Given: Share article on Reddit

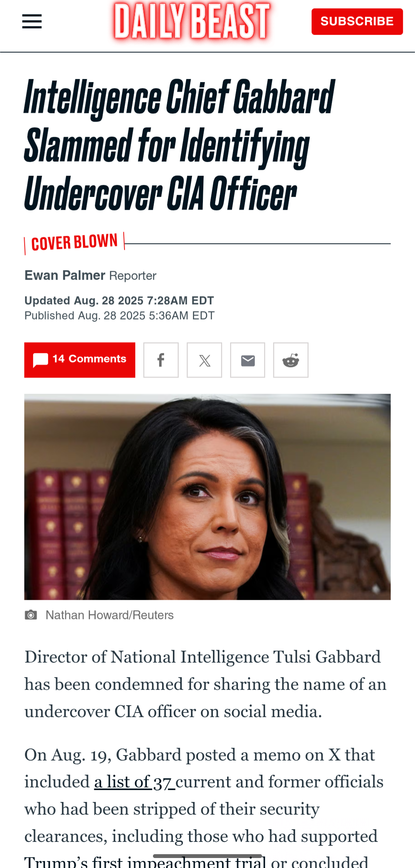Looking at the screenshot, I should point(291,360).
